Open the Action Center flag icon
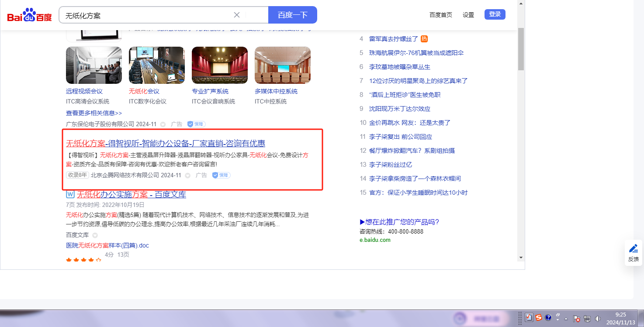The image size is (644, 327). point(576,319)
